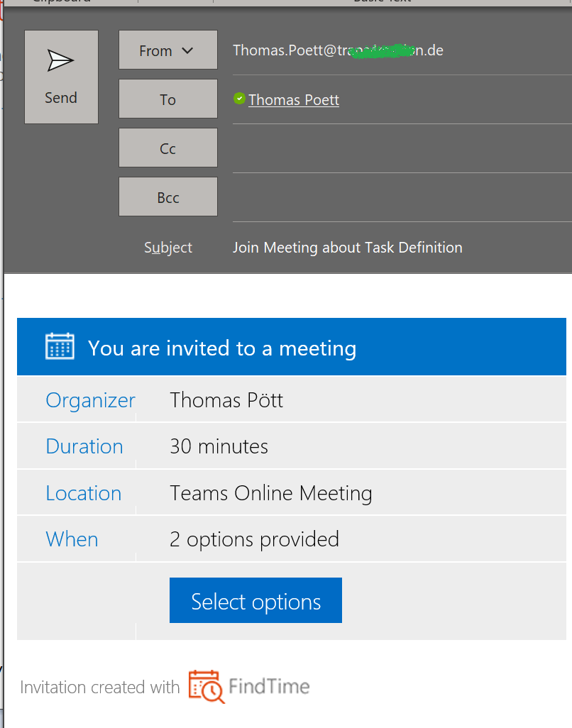Screen dimensions: 572x728
Task: Open the Cc recipient picker
Action: coord(167,148)
